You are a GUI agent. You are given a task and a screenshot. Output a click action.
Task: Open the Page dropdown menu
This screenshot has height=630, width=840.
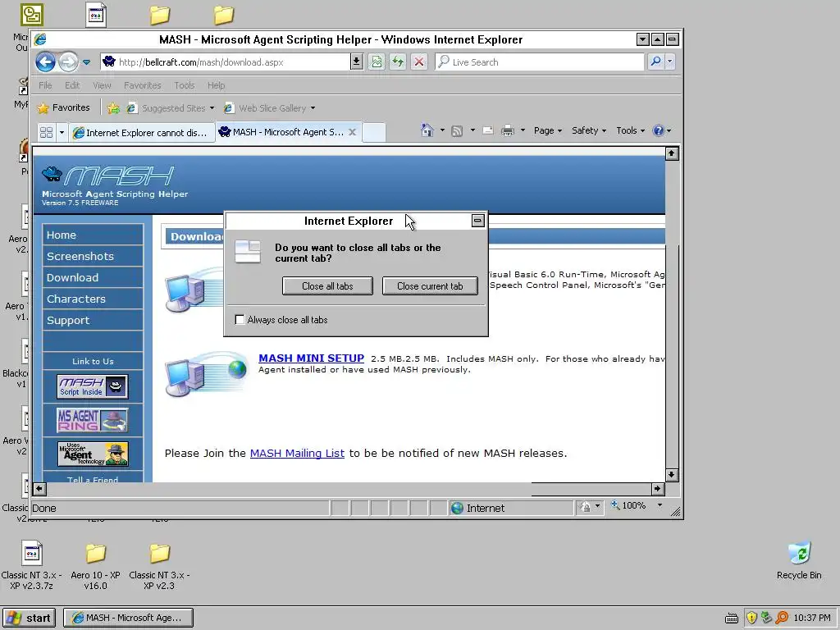(x=547, y=130)
